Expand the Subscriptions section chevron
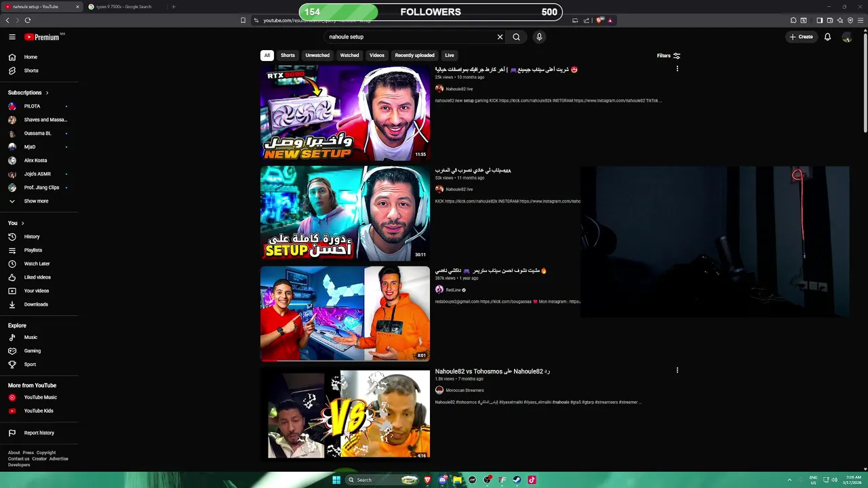The height and width of the screenshot is (488, 868). [47, 93]
